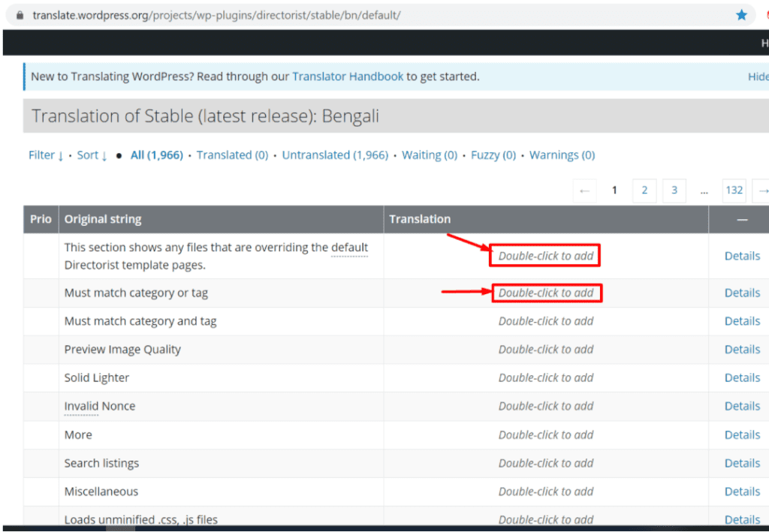This screenshot has width=769, height=532.
Task: Go to page 3
Action: click(x=674, y=191)
